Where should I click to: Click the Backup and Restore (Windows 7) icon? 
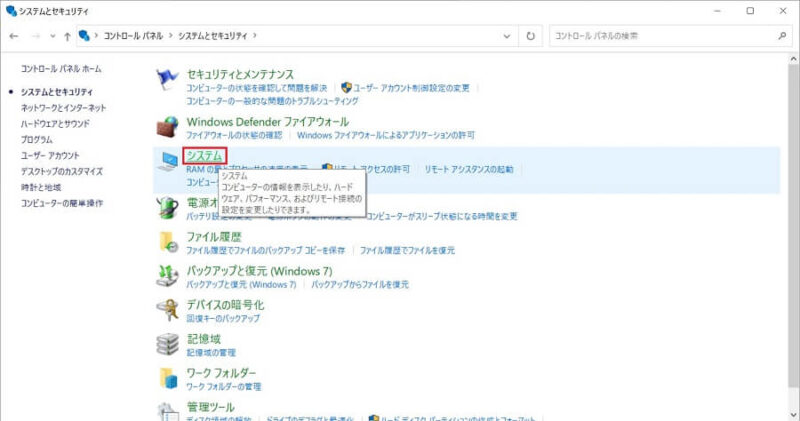(x=167, y=276)
